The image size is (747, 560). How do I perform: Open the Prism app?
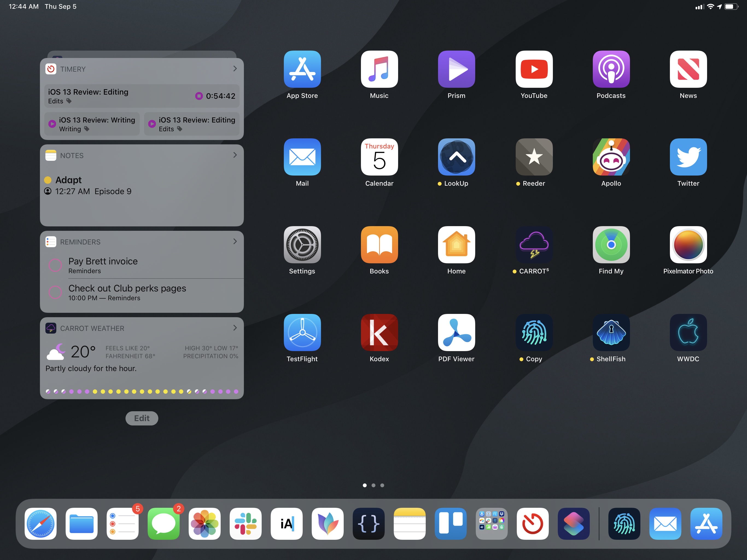[x=457, y=69]
